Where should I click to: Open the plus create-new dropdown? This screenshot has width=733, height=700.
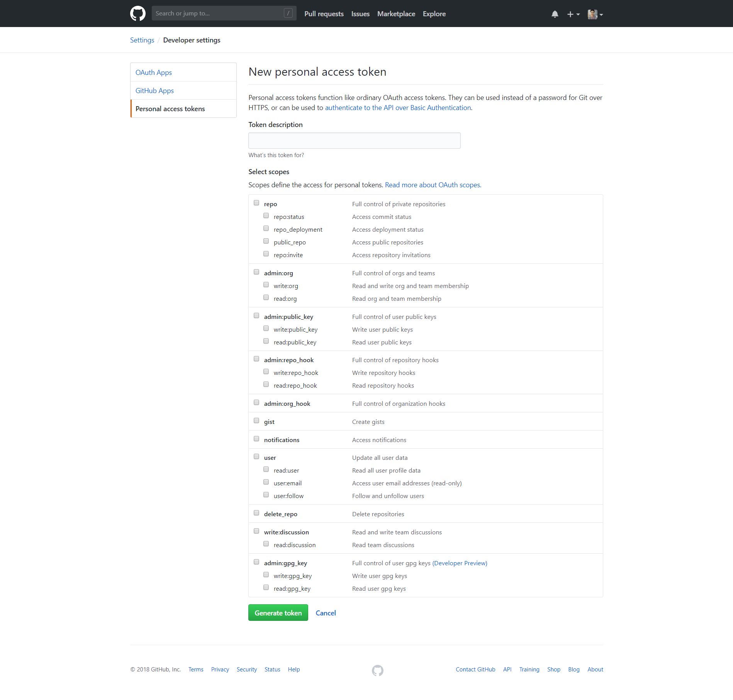pyautogui.click(x=573, y=14)
